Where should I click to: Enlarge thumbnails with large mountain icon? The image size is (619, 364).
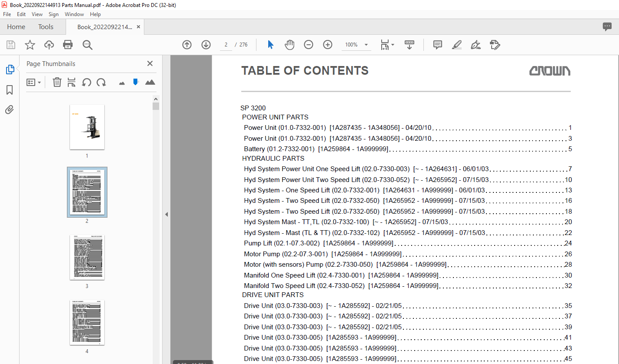[150, 82]
